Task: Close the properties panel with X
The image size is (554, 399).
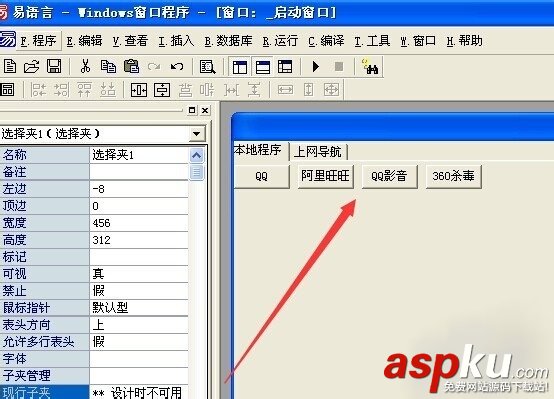Action: [205, 110]
